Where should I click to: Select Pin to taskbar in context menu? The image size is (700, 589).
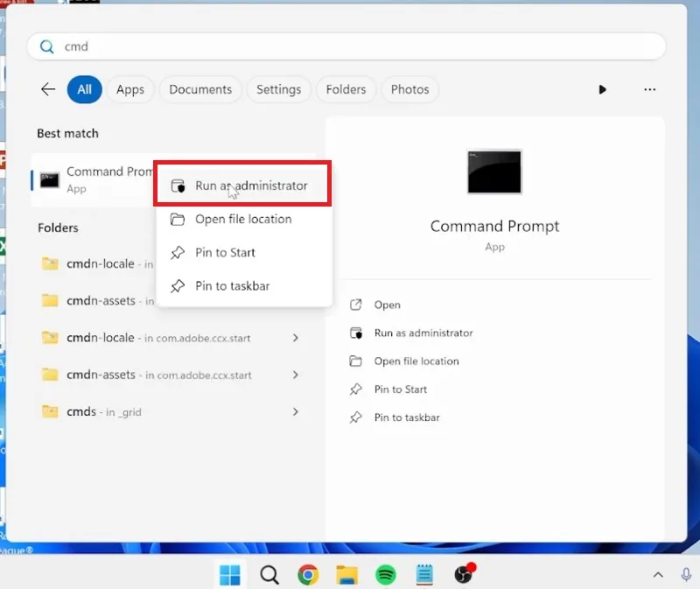click(243, 286)
